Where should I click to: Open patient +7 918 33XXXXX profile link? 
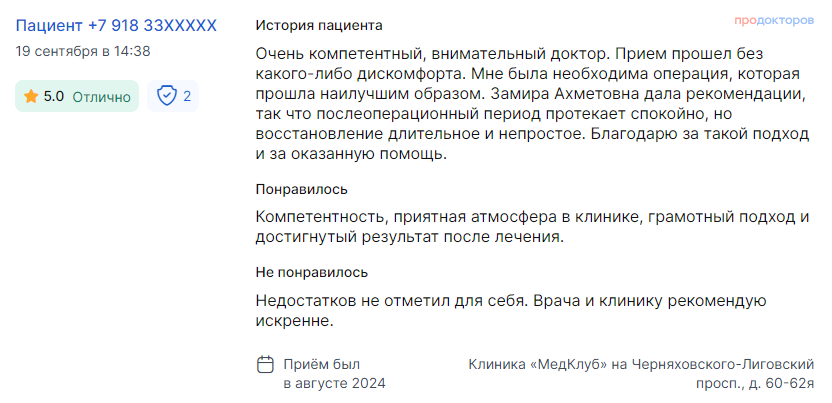click(116, 25)
